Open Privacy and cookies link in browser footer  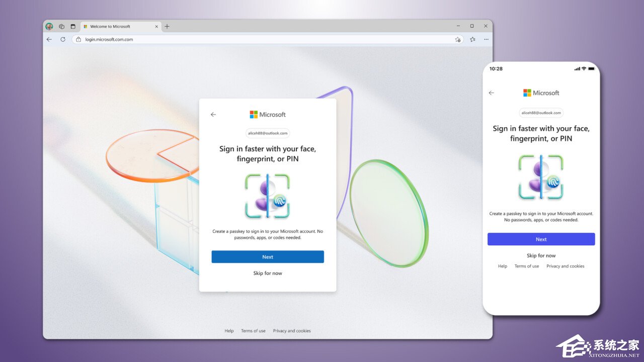coord(292,331)
